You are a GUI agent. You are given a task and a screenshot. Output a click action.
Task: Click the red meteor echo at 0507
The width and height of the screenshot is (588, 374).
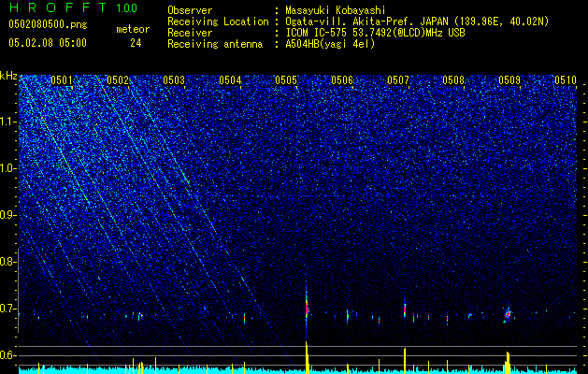click(405, 309)
